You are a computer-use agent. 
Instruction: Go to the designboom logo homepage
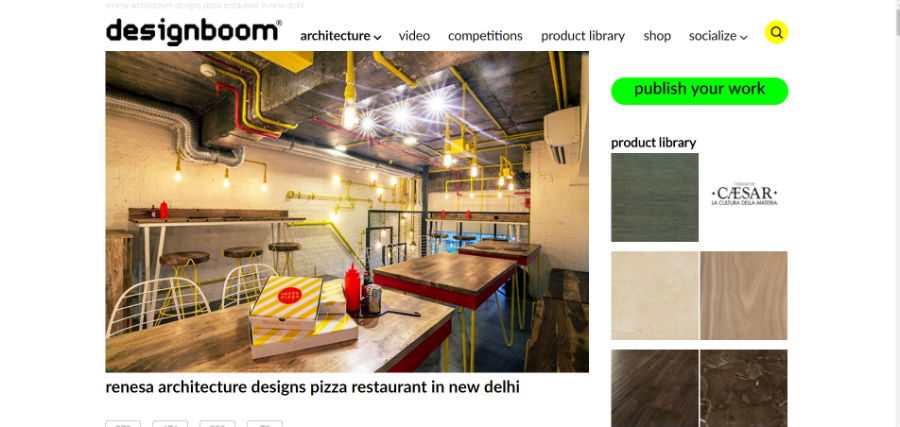193,31
